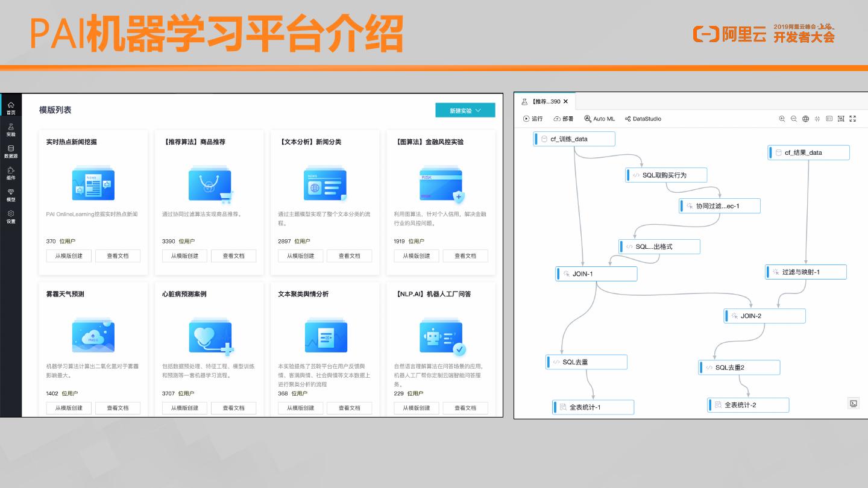This screenshot has width=868, height=488.
Task: Select the 过滤与映射-1 node
Action: [x=806, y=272]
